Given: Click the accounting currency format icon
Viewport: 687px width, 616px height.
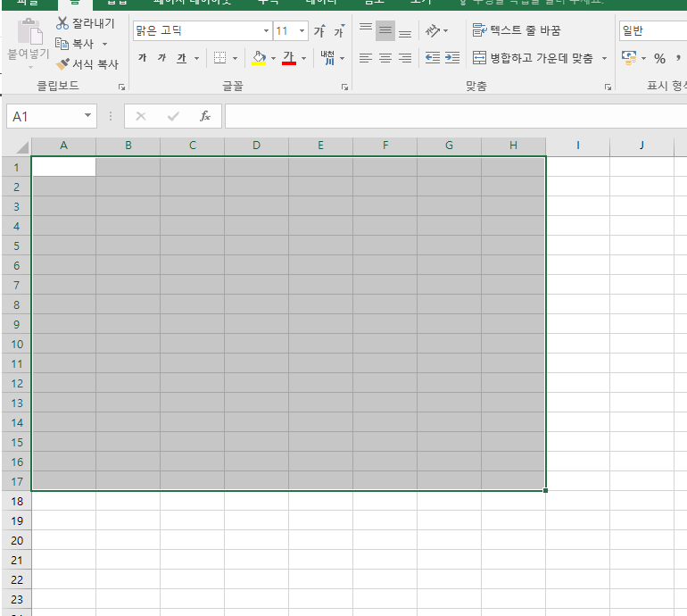Looking at the screenshot, I should (x=629, y=58).
